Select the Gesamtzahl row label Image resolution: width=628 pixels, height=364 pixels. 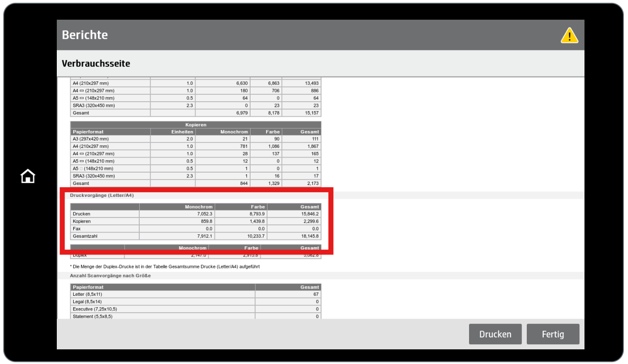coord(85,236)
